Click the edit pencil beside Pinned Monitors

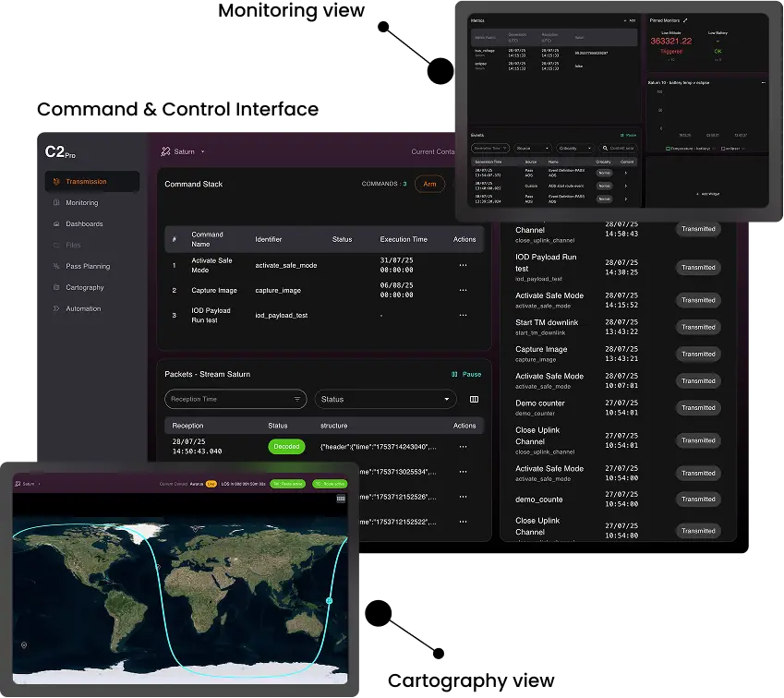685,19
